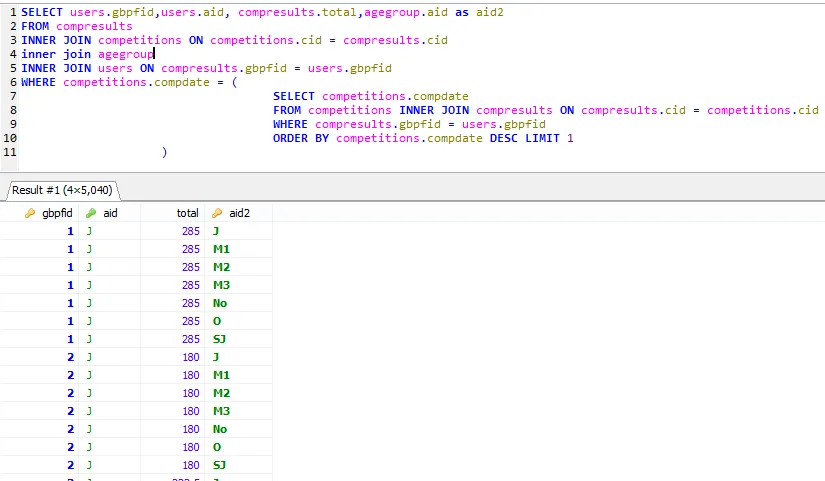Click 'LIMIT' keyword on line 10
Viewport: 825px width, 481px height.
point(542,138)
